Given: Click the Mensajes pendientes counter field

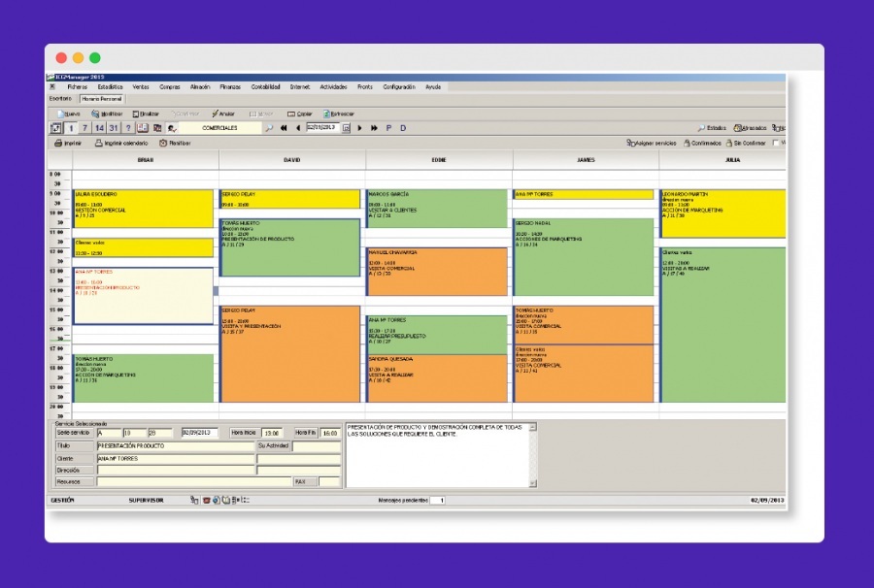Looking at the screenshot, I should click(x=438, y=500).
